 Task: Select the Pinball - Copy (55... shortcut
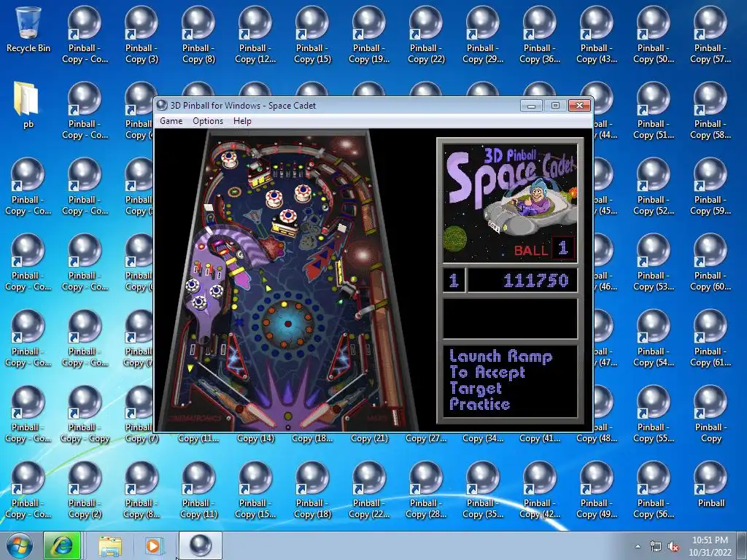point(654,414)
